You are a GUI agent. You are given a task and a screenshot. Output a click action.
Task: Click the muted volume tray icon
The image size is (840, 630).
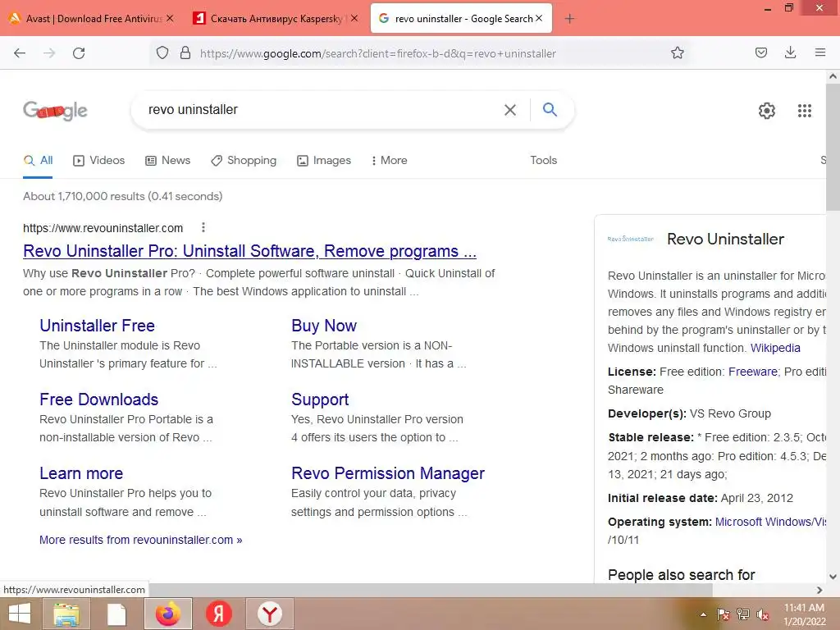(762, 614)
